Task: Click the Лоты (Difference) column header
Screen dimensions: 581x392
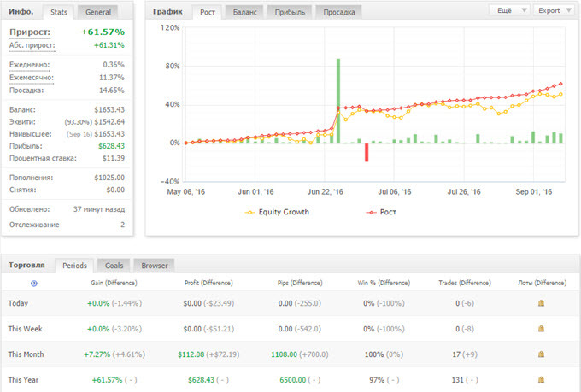Action: point(542,283)
